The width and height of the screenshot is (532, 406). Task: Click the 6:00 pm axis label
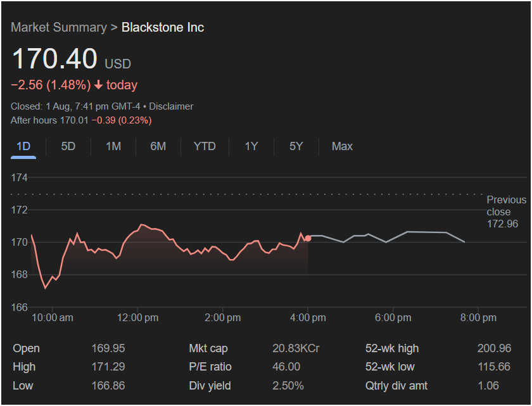click(393, 318)
